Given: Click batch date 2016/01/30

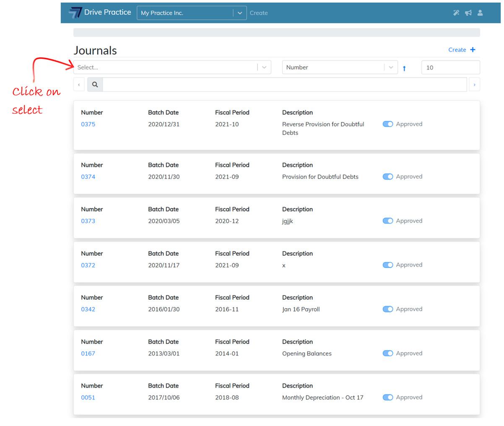Looking at the screenshot, I should coord(164,309).
